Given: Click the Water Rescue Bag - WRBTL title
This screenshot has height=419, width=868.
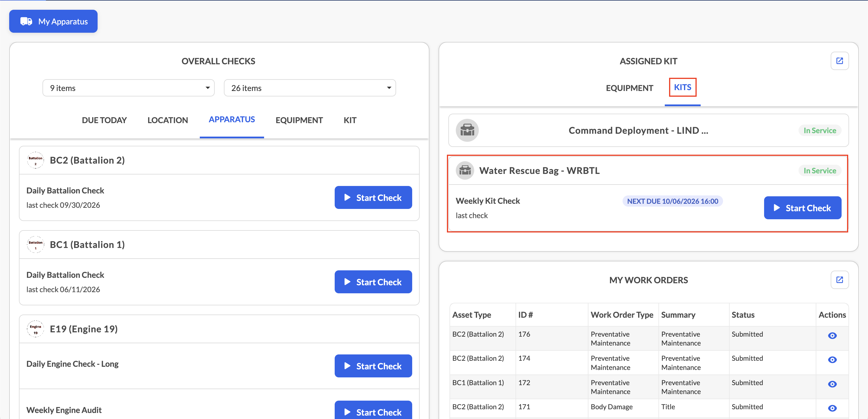Looking at the screenshot, I should (x=539, y=170).
